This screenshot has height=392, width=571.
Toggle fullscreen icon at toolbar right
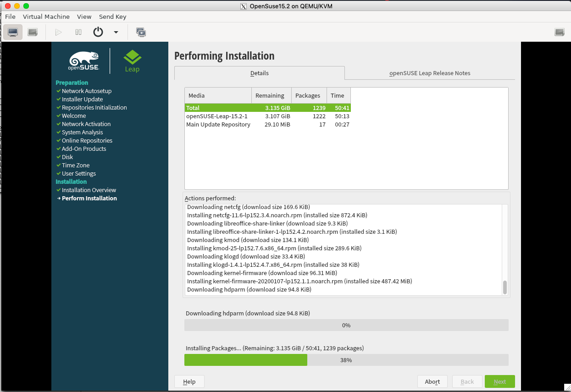[560, 32]
